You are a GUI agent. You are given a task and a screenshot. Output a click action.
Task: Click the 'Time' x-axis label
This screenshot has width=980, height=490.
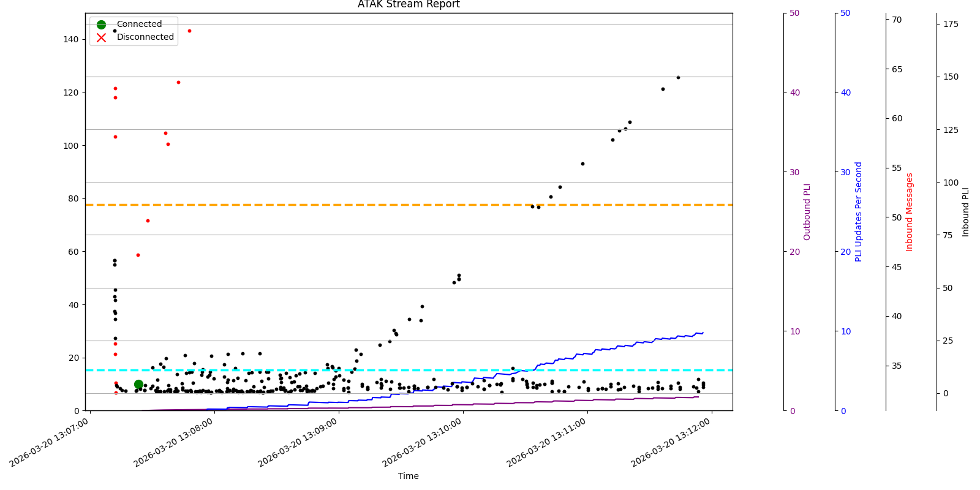[409, 476]
